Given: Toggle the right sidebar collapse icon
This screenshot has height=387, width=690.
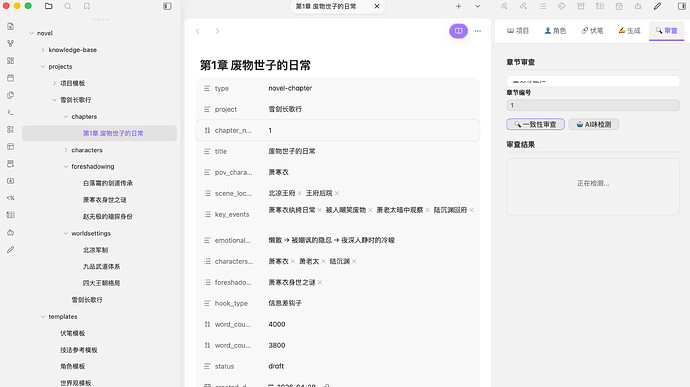Looking at the screenshot, I should click(682, 6).
